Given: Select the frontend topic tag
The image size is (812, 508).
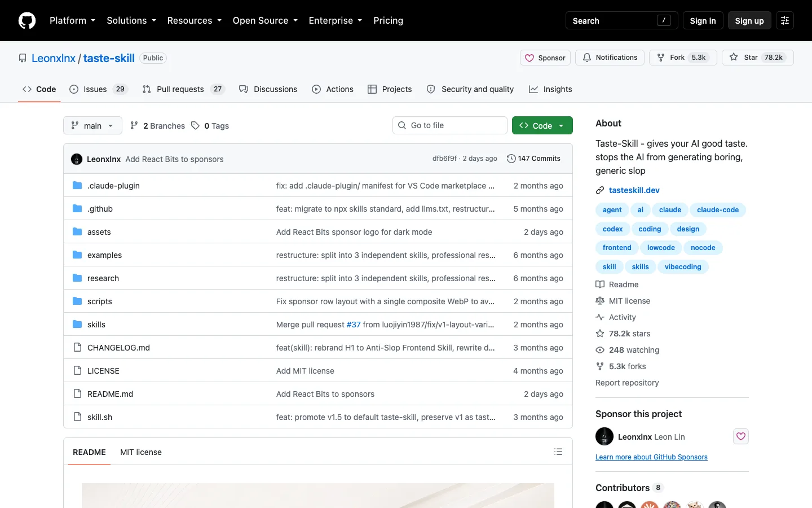Looking at the screenshot, I should click(x=617, y=248).
